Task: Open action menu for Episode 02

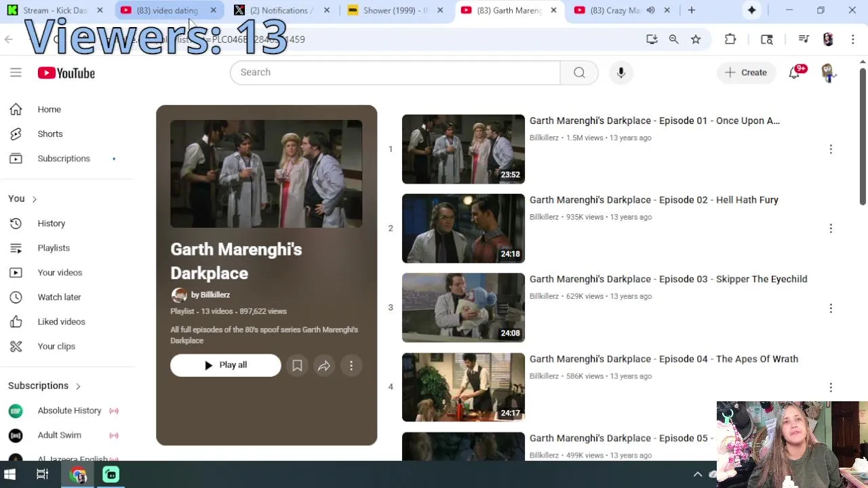Action: click(x=831, y=228)
